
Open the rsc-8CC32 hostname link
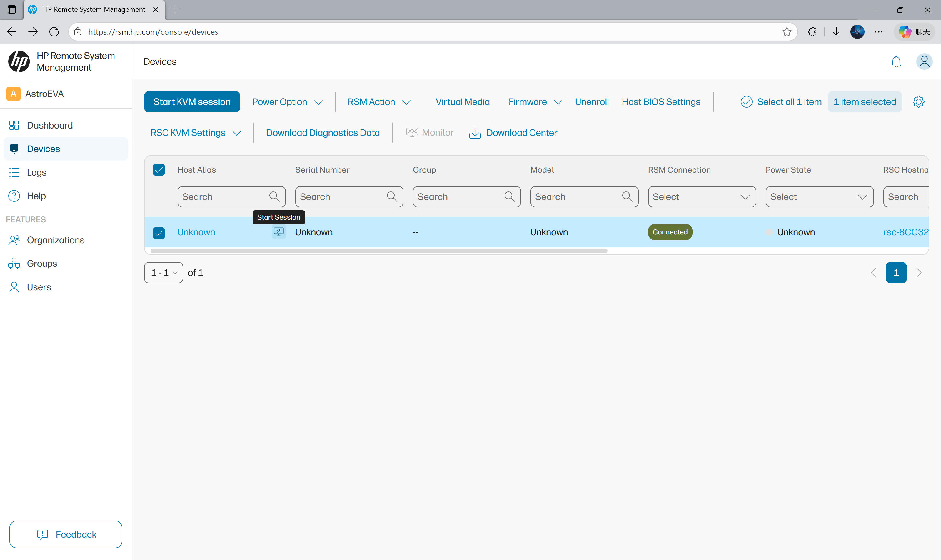click(x=905, y=232)
